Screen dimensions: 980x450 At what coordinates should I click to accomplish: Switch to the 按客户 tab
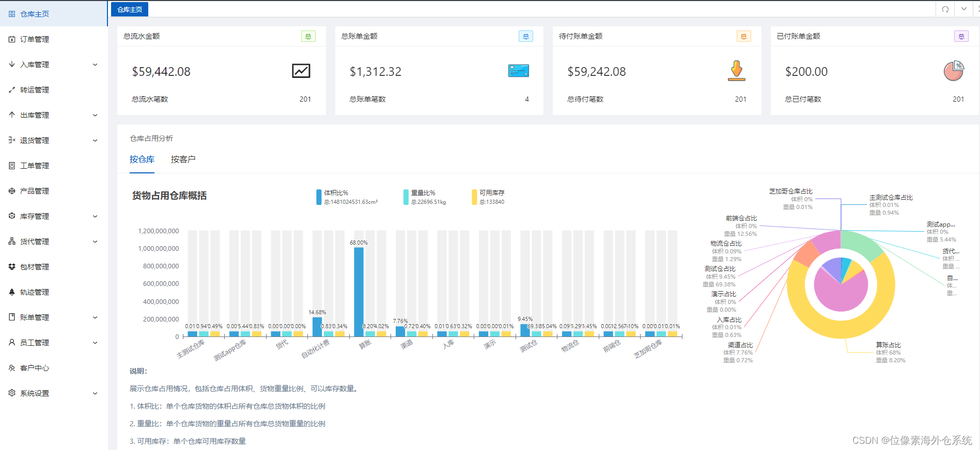coord(183,159)
